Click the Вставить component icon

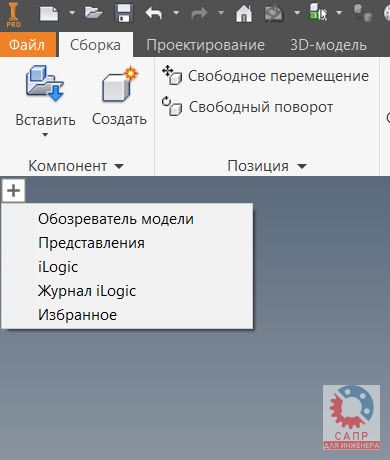click(45, 84)
